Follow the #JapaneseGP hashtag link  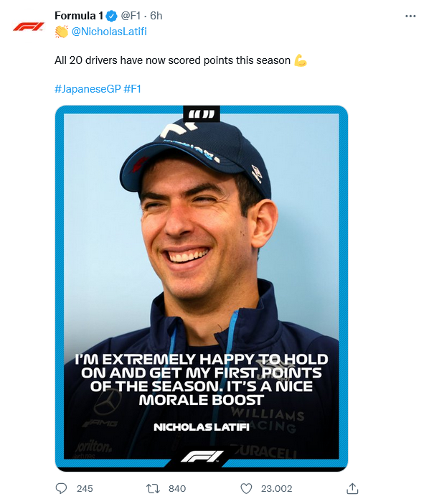click(x=88, y=89)
